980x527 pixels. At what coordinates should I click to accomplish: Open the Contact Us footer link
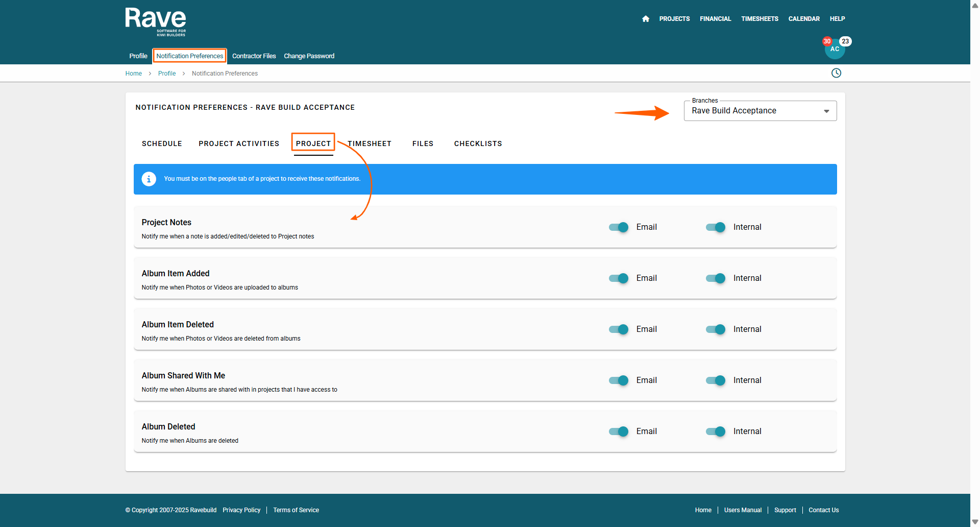(824, 510)
